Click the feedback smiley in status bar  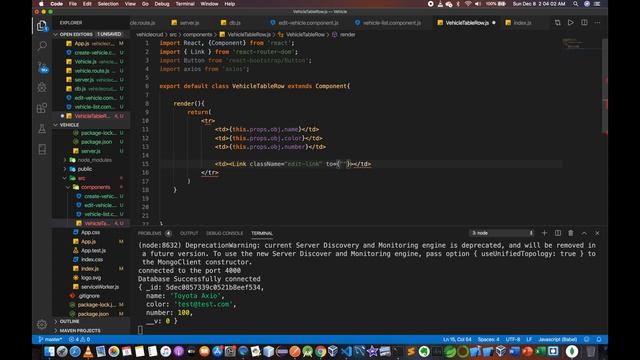pyautogui.click(x=587, y=339)
